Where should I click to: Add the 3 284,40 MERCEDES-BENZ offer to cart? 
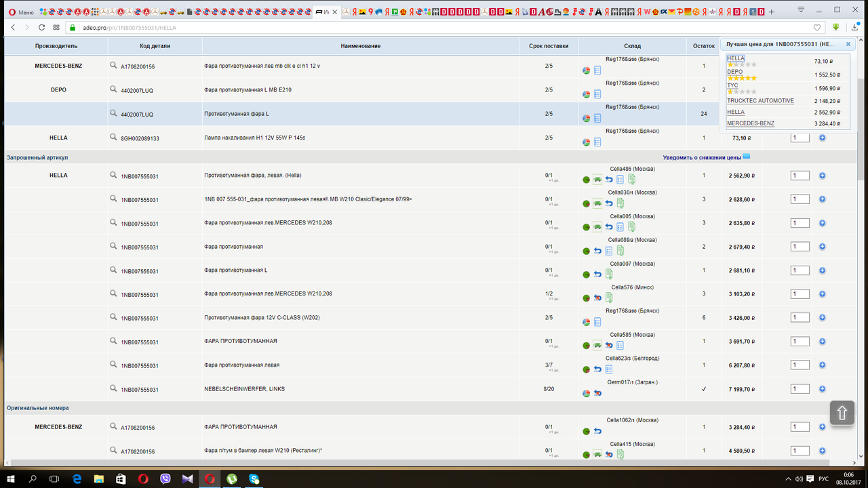point(822,427)
